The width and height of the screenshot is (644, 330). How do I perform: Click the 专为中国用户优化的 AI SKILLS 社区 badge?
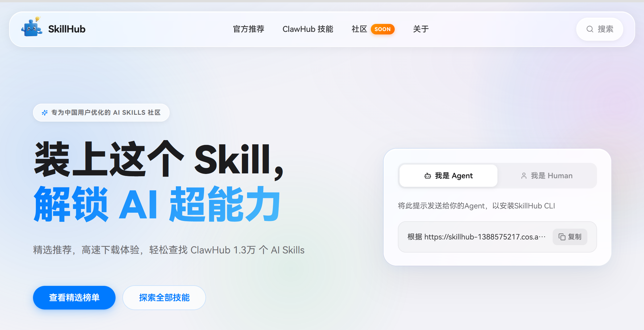click(x=101, y=113)
